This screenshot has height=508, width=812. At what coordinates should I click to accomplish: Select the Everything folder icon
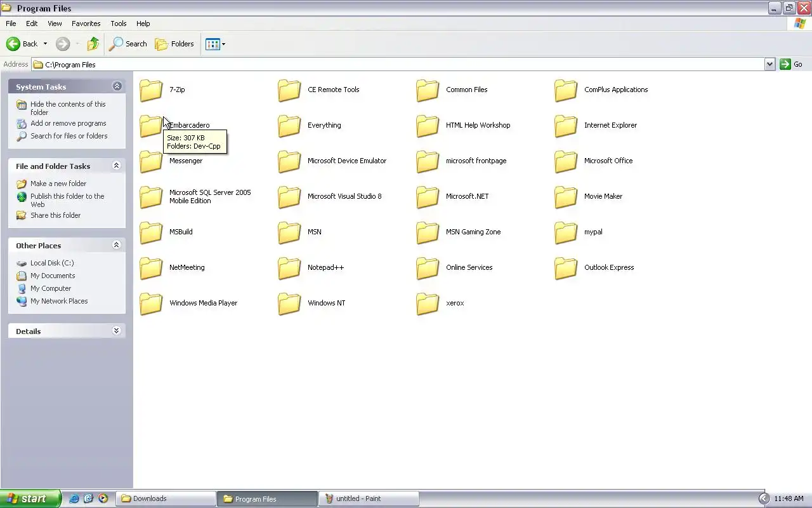click(x=289, y=126)
